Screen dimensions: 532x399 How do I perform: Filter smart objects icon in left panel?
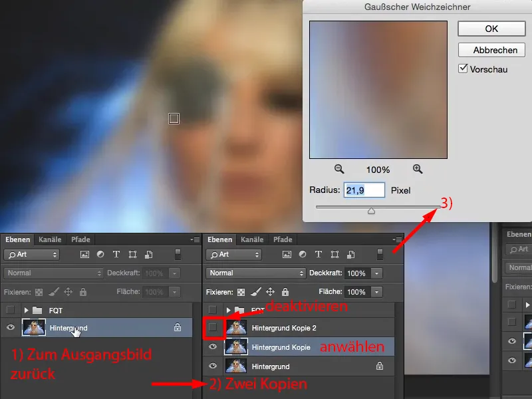(x=148, y=255)
